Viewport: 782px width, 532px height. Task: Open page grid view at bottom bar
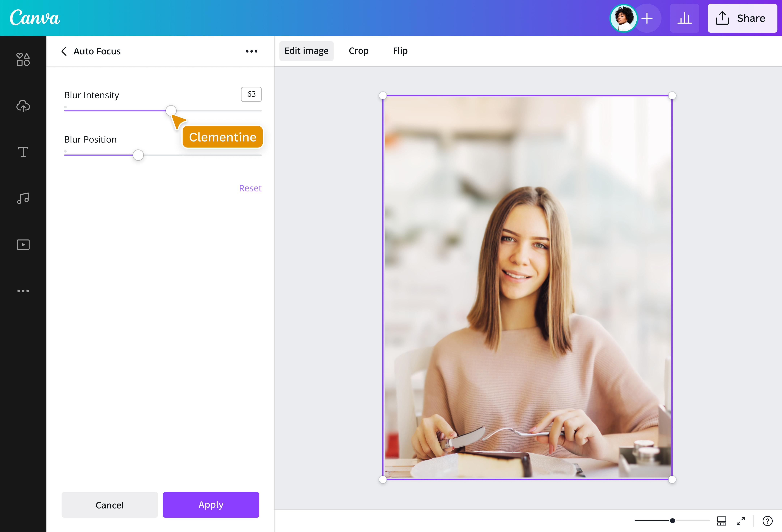(721, 521)
